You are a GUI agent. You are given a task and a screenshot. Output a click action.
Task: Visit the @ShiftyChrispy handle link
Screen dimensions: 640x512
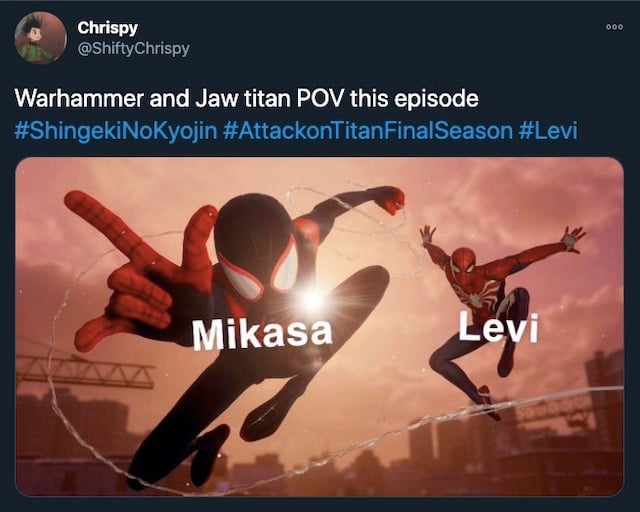point(133,49)
